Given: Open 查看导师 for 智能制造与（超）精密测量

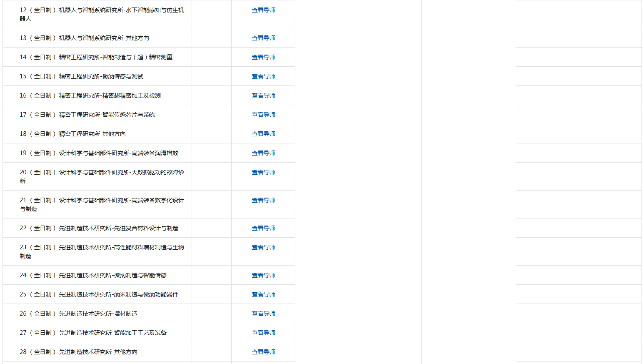Looking at the screenshot, I should click(263, 57).
